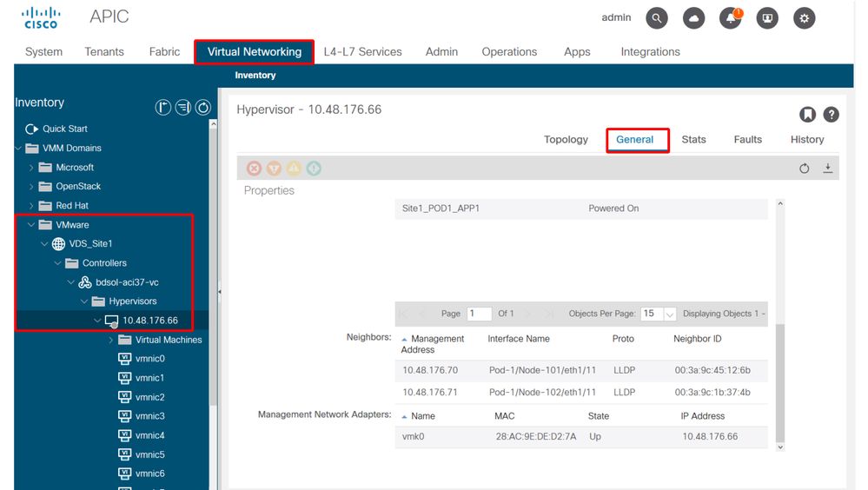Select neighbor row 10.48.176.70
This screenshot has width=868, height=490.
[581, 370]
